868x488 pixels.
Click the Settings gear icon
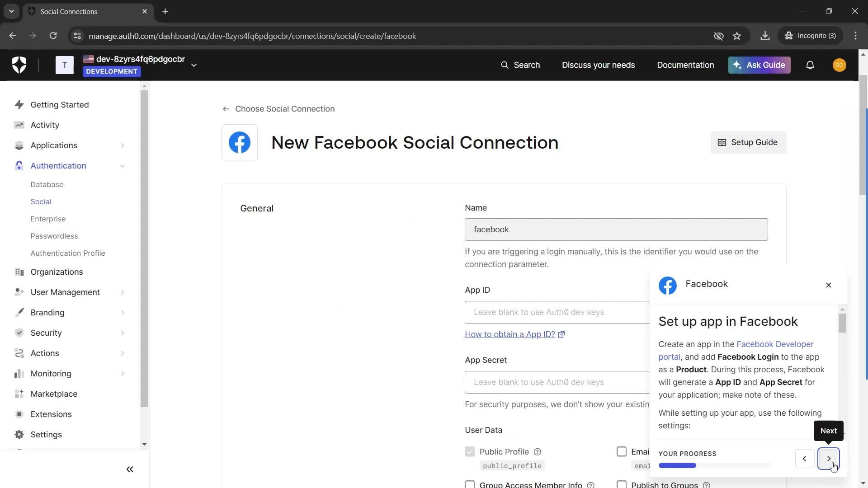click(x=19, y=435)
